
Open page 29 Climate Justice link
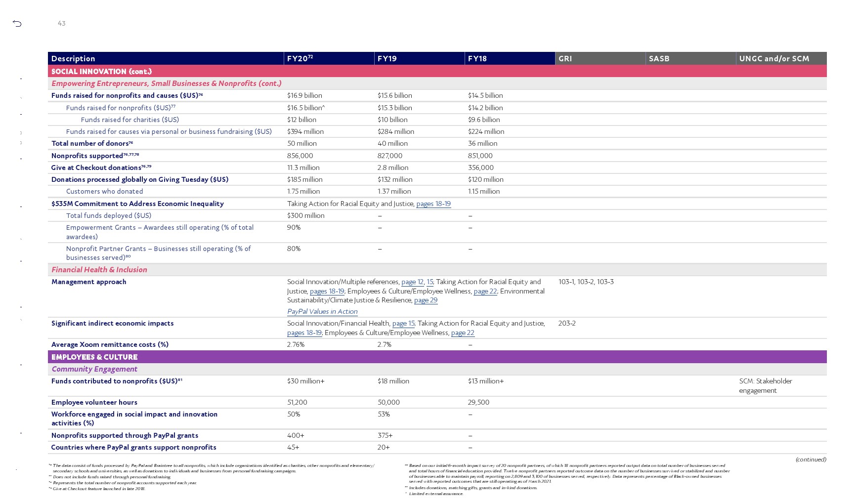pyautogui.click(x=426, y=300)
